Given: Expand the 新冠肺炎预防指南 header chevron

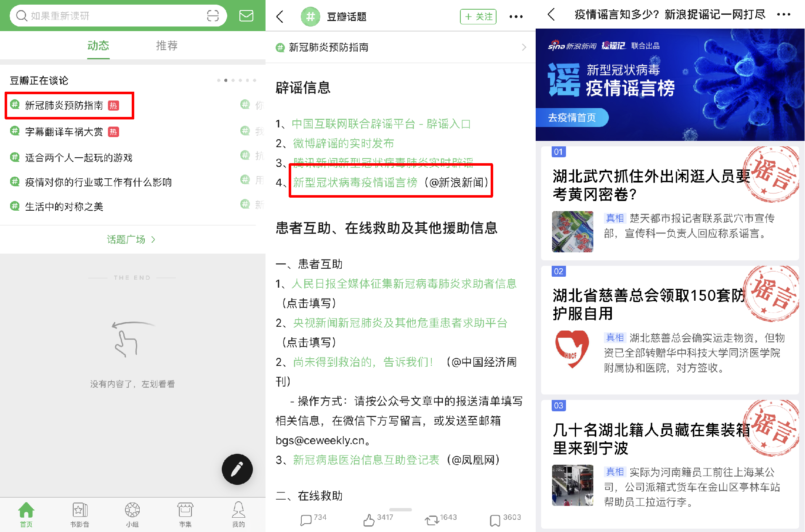Looking at the screenshot, I should 524,47.
